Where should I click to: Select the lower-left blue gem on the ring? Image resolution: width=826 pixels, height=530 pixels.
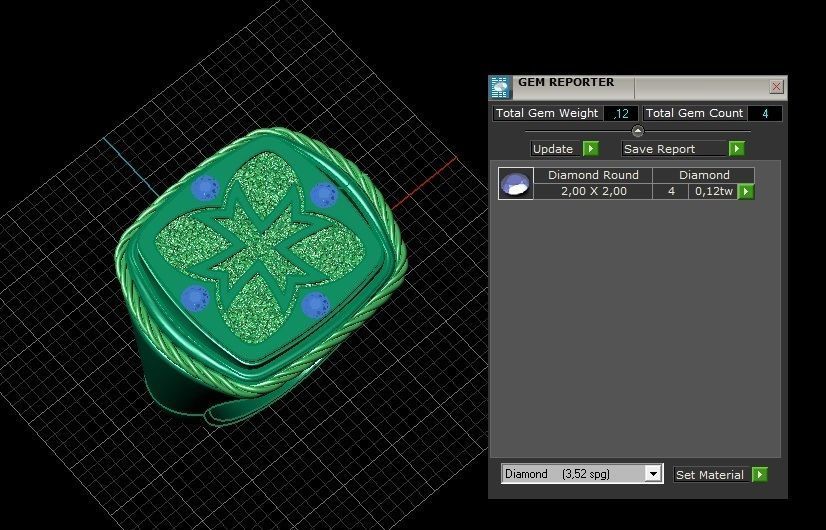tap(195, 298)
